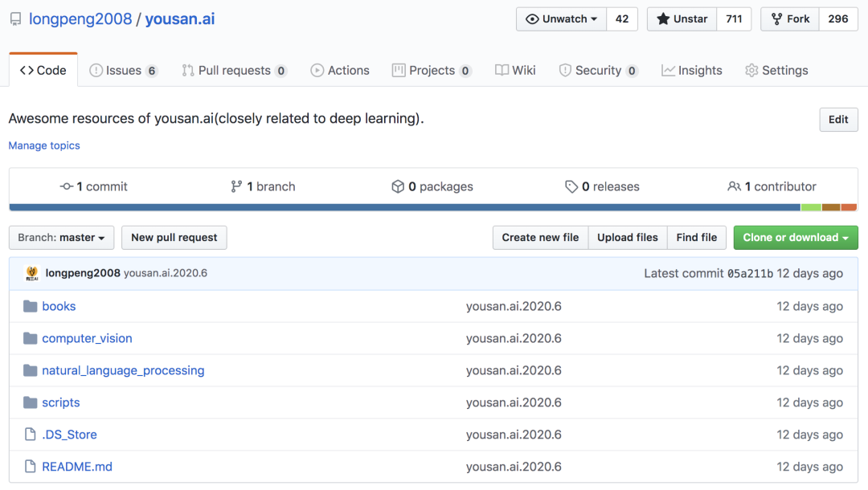Click the fork count 296

(x=838, y=18)
